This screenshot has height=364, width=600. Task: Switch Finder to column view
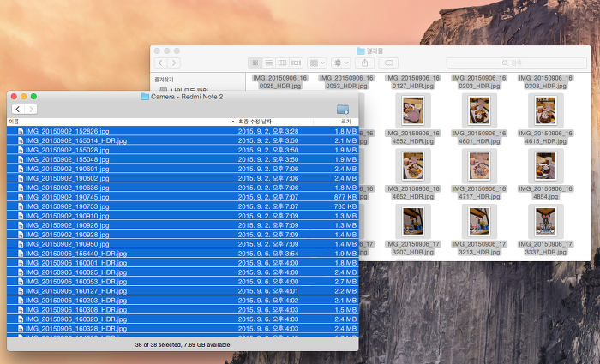pos(282,63)
